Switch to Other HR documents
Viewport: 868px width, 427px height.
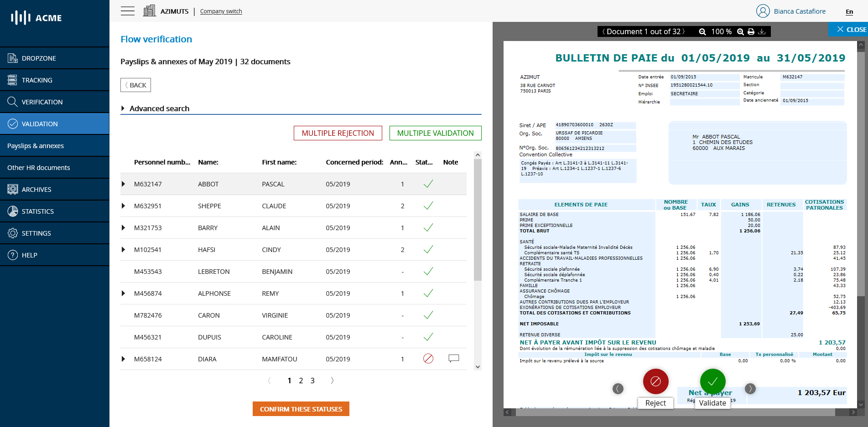pyautogui.click(x=38, y=167)
